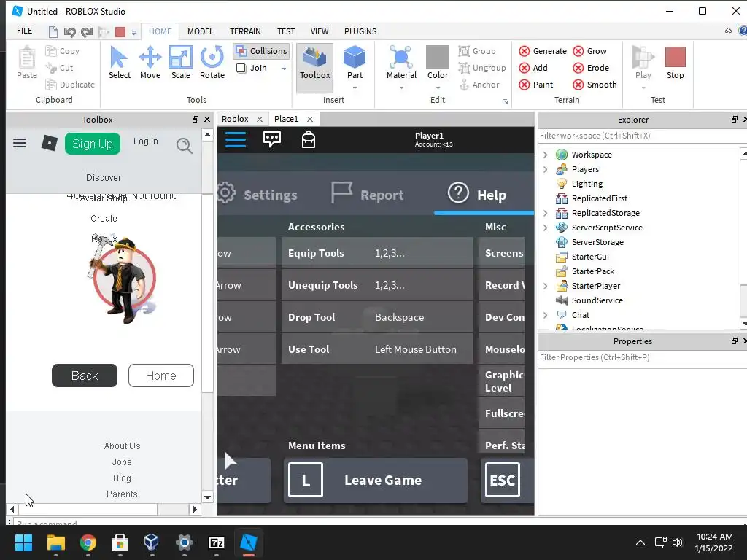The width and height of the screenshot is (747, 560).
Task: Open the Report tab in game menu
Action: [368, 194]
